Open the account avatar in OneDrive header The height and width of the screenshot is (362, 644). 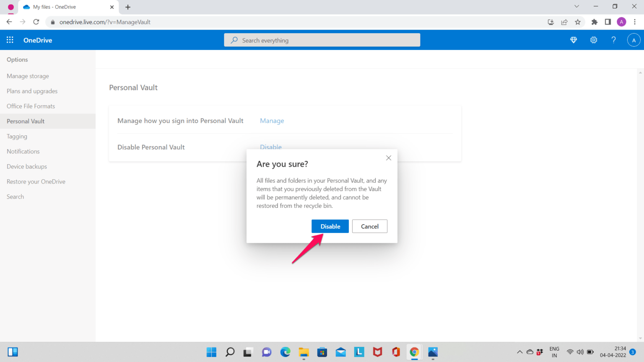tap(634, 40)
